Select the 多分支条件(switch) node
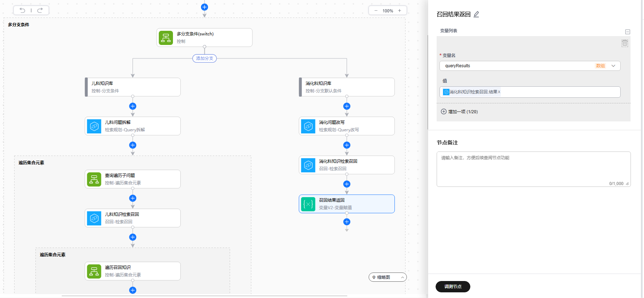This screenshot has width=644, height=298. click(x=205, y=38)
